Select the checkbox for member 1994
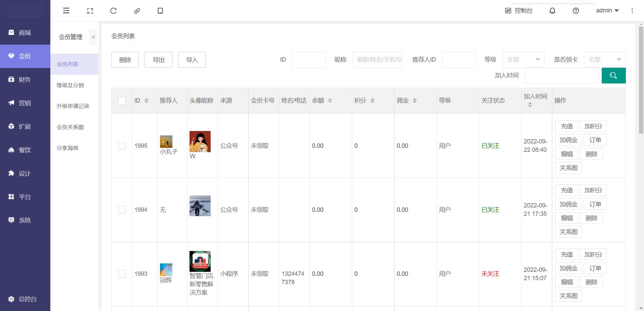Viewport: 644px width, 311px height. click(122, 210)
